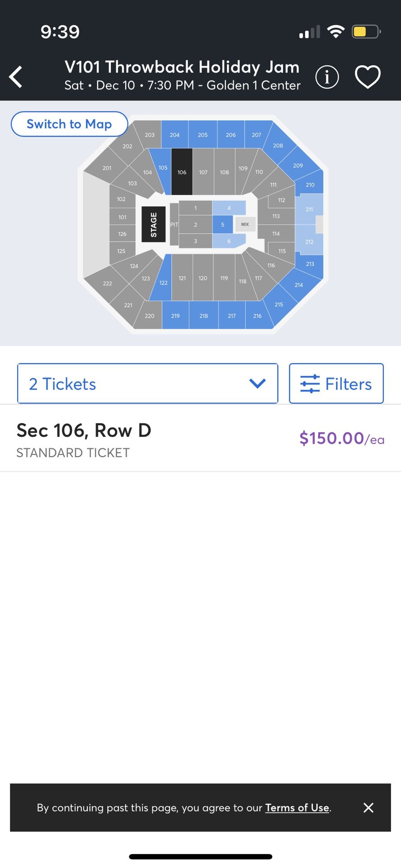Open the Filters sliders icon
The height and width of the screenshot is (868, 401).
tap(310, 384)
